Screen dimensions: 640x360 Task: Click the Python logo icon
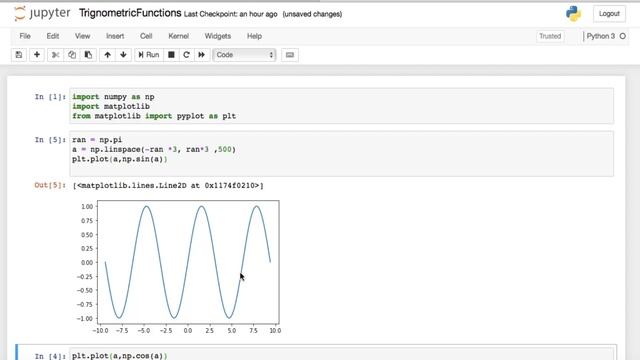point(573,13)
